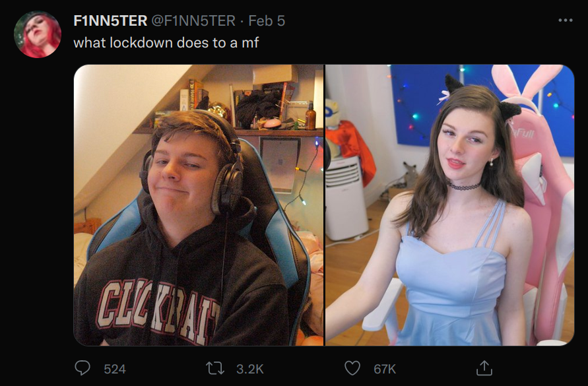Open the share upload arrow icon
The width and height of the screenshot is (588, 386).
tap(484, 368)
